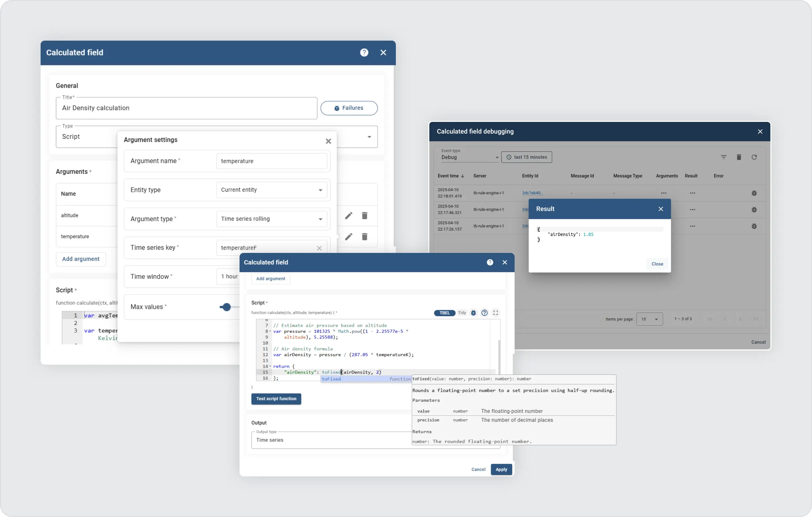Open the Event type Debug dropdown
The height and width of the screenshot is (517, 812).
tap(470, 157)
